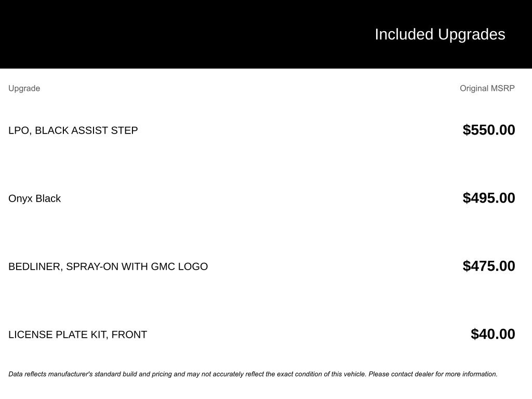This screenshot has height=399, width=532.
Task: Click the italic disclaimer text at bottom
Action: coord(252,374)
